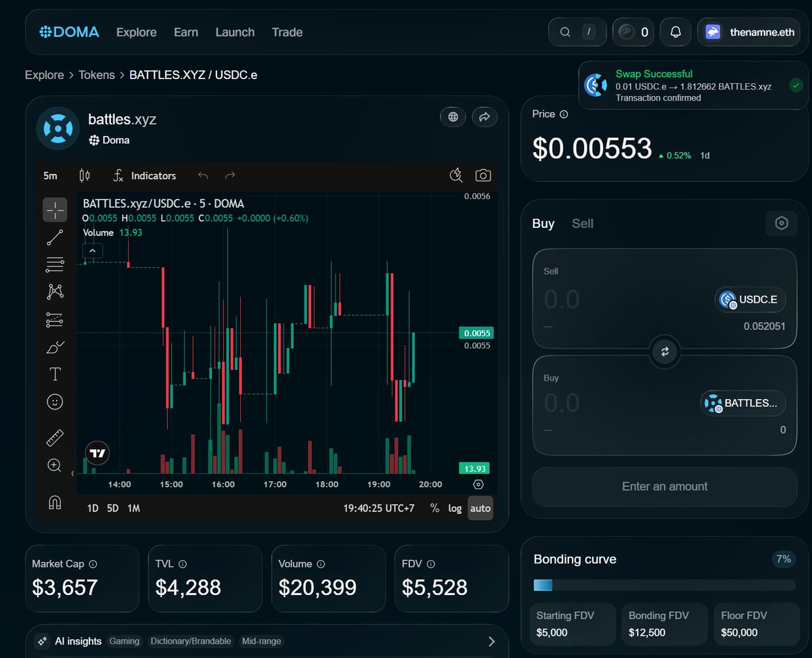Select the pattern drawing tool

tap(55, 291)
